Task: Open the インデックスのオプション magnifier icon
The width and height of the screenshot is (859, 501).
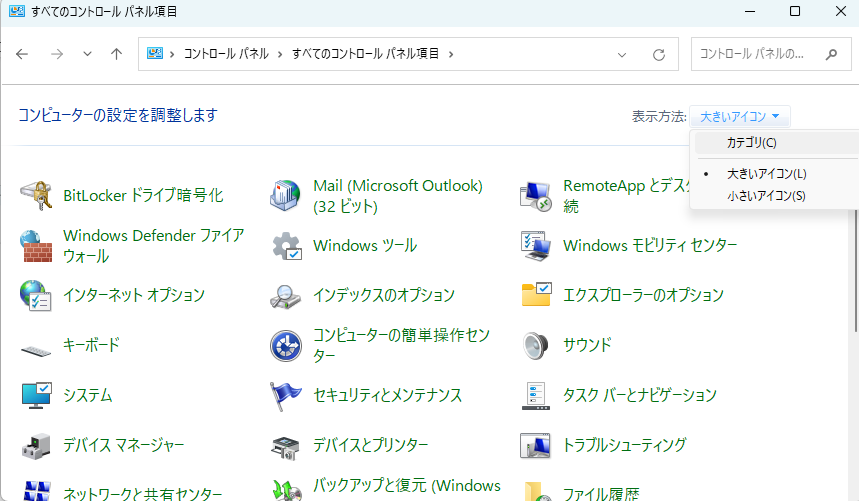Action: tap(285, 296)
